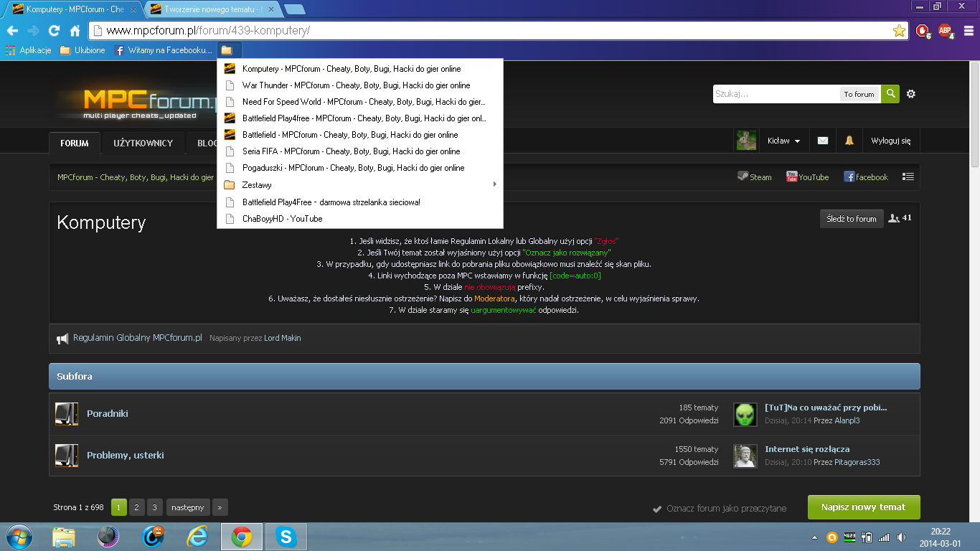Open the list view icon beside facebook
Viewport: 980px width, 551px height.
click(x=908, y=176)
